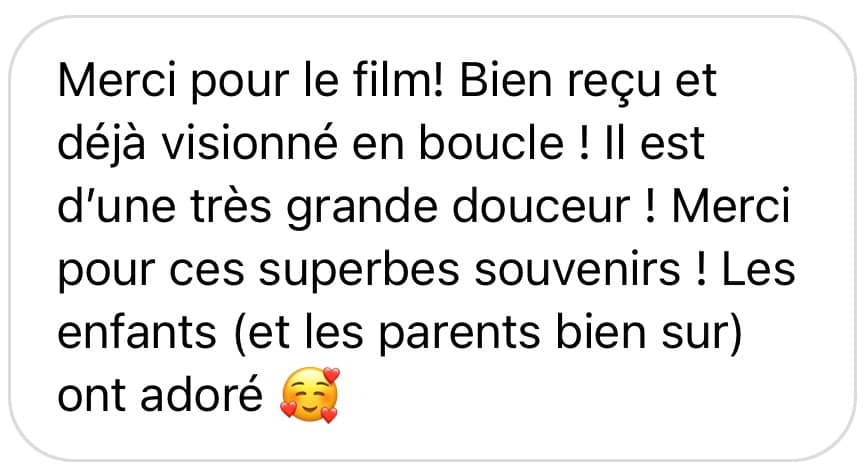864x464 pixels.
Task: Click the word "ont" on last line
Action: tap(91, 397)
